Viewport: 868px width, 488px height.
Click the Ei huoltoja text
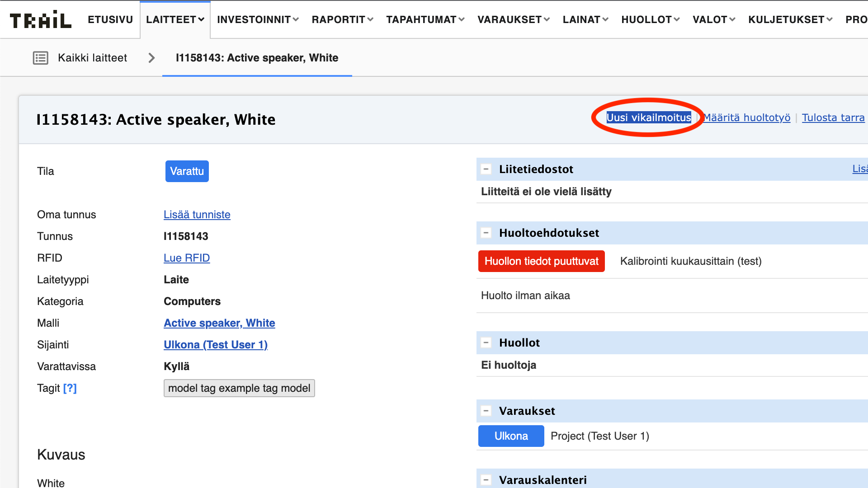point(509,365)
